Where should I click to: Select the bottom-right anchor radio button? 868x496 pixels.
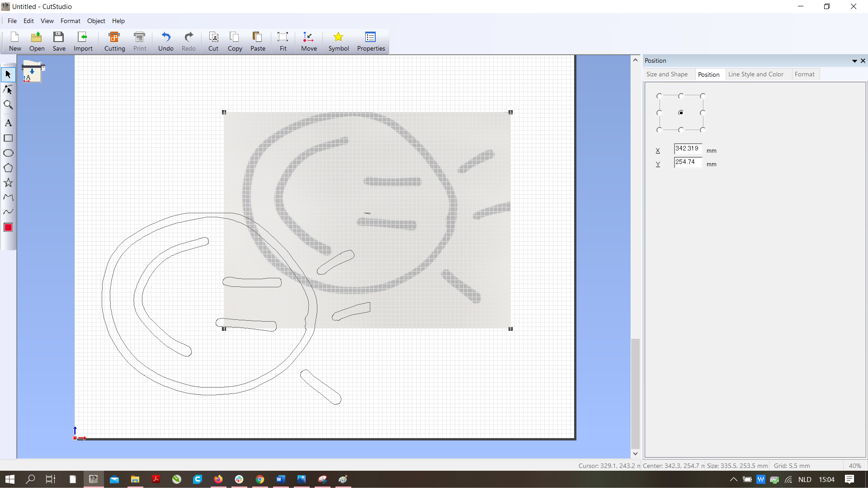tap(703, 130)
